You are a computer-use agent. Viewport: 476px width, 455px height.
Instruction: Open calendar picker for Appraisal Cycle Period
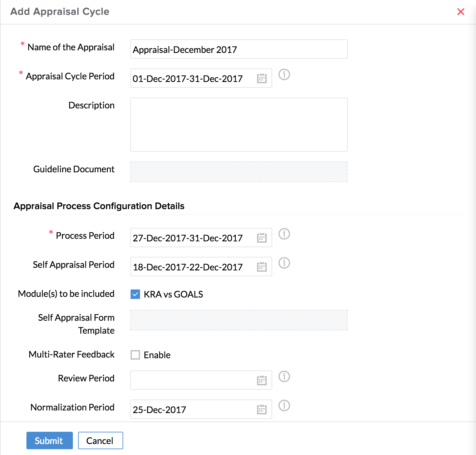(262, 78)
